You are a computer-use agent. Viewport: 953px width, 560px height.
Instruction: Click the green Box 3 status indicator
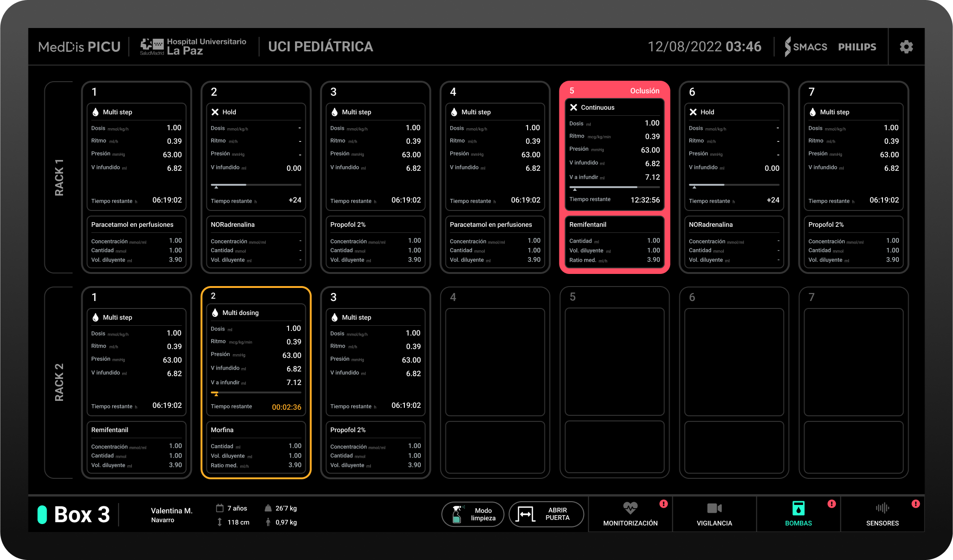point(42,514)
